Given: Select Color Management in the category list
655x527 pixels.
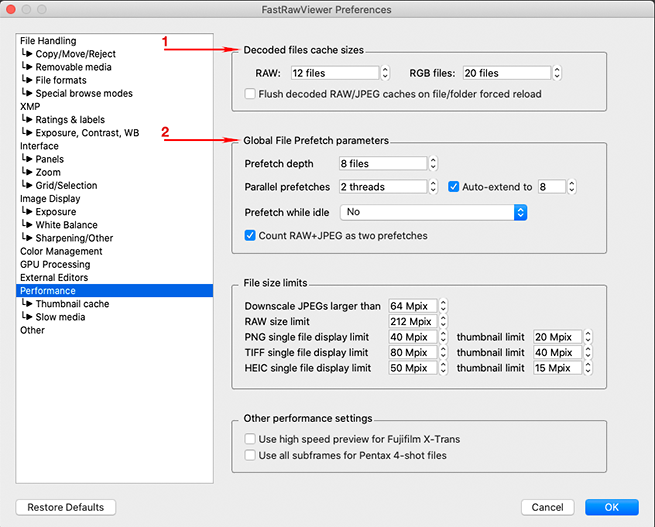Looking at the screenshot, I should click(x=61, y=252).
